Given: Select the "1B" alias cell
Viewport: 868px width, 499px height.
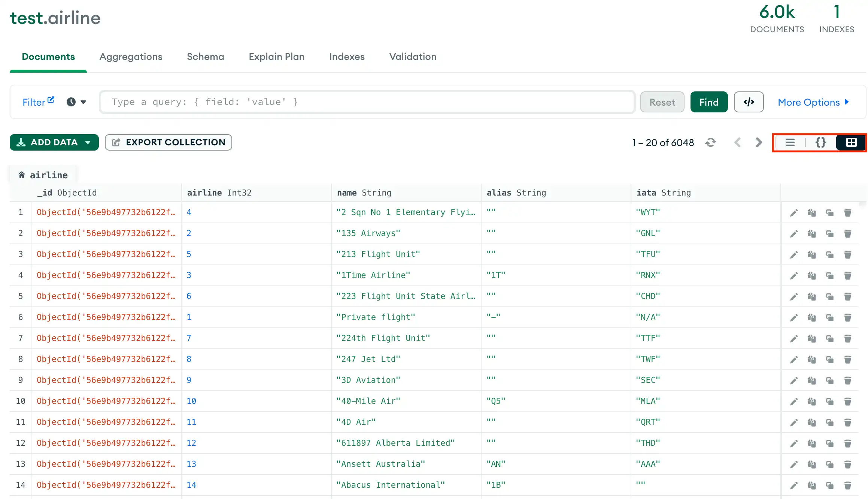Looking at the screenshot, I should pyautogui.click(x=556, y=485).
